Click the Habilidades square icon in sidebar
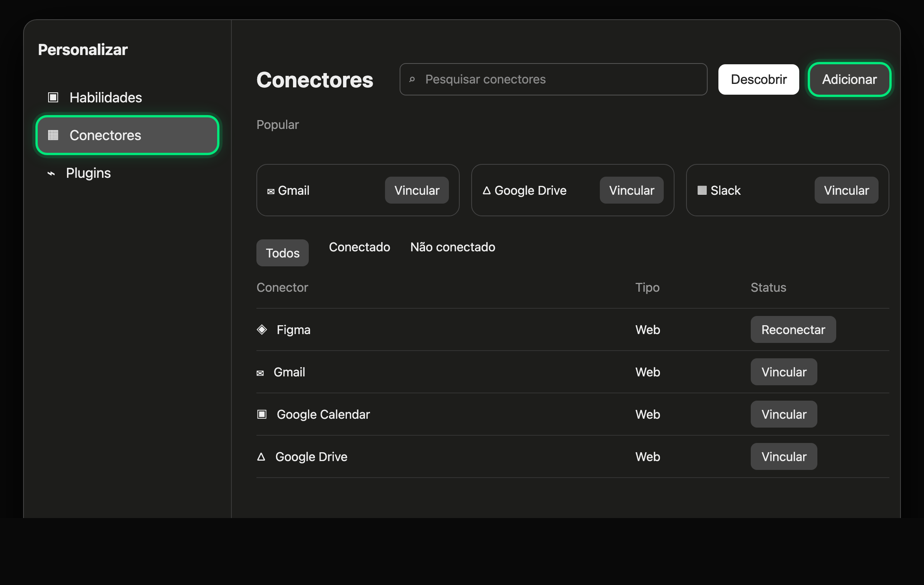The height and width of the screenshot is (585, 924). pos(53,97)
